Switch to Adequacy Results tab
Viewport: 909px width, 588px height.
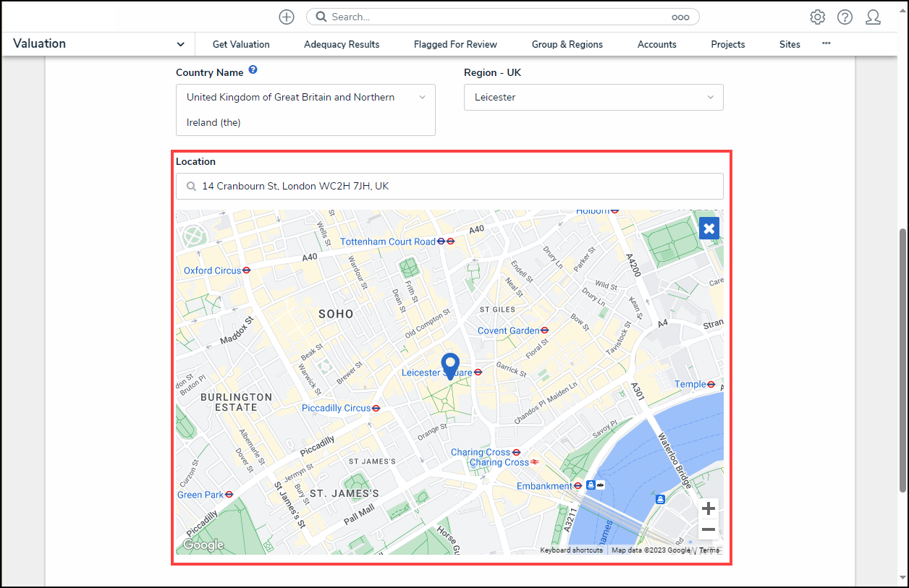[x=342, y=44]
